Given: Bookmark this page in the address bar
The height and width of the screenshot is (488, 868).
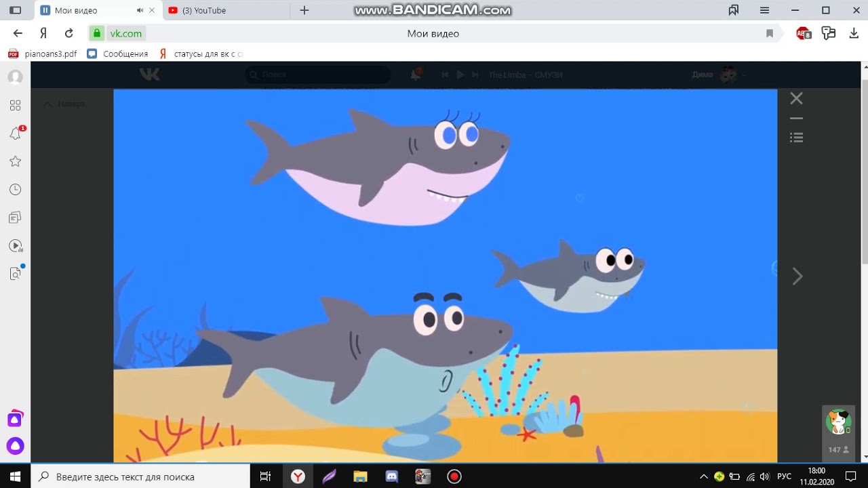Looking at the screenshot, I should coord(770,33).
